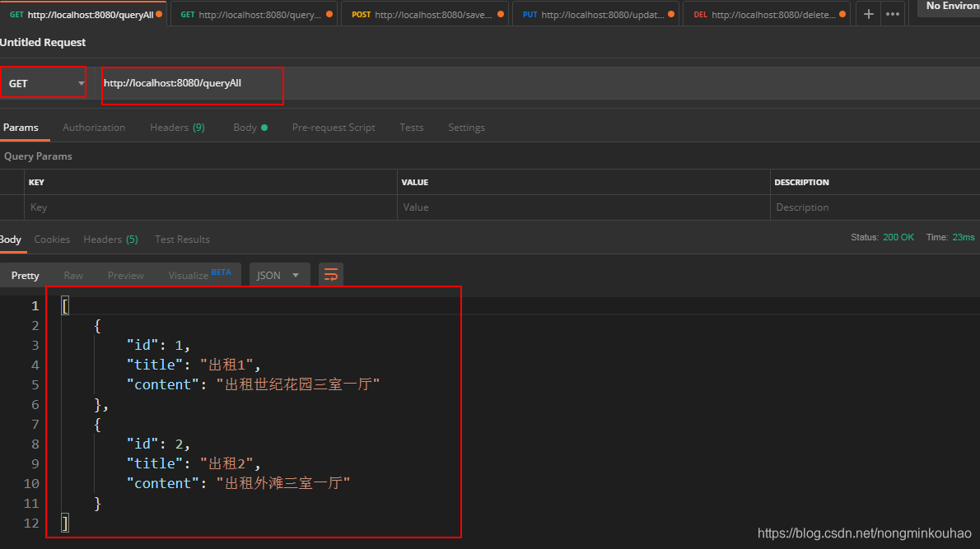Open the request Headers (9) tab
Screen dimensions: 980x549
point(177,128)
